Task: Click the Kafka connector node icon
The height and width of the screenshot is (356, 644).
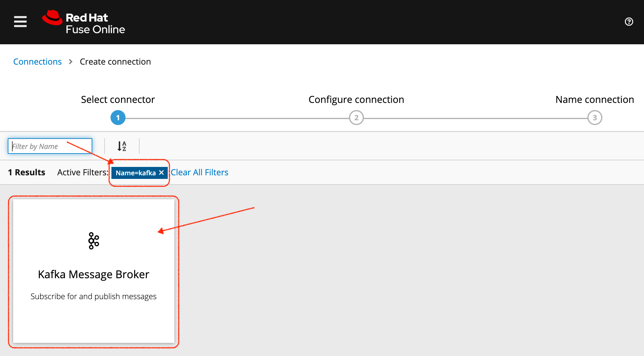Action: pos(93,241)
